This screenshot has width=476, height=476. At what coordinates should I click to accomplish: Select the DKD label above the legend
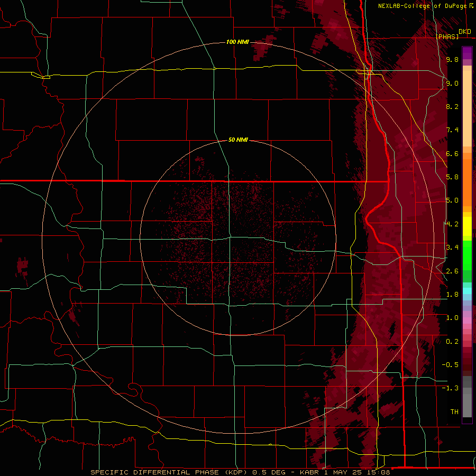point(465,32)
